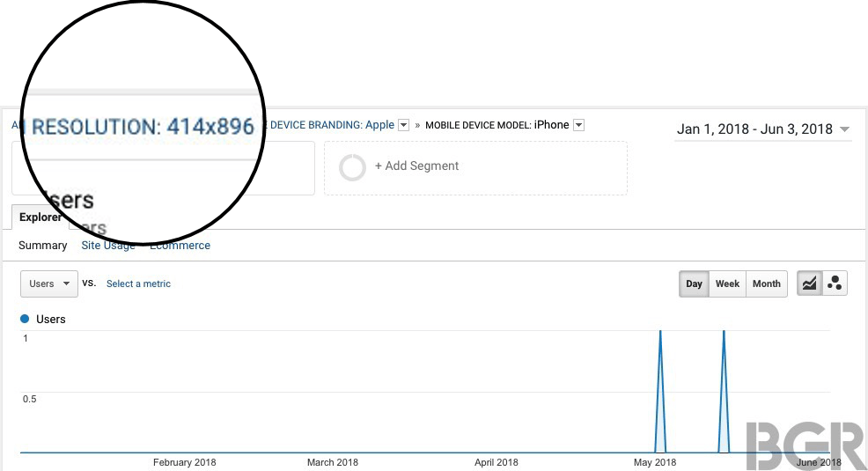
Task: Expand dropdown arrow next to Apple branding
Action: (403, 125)
